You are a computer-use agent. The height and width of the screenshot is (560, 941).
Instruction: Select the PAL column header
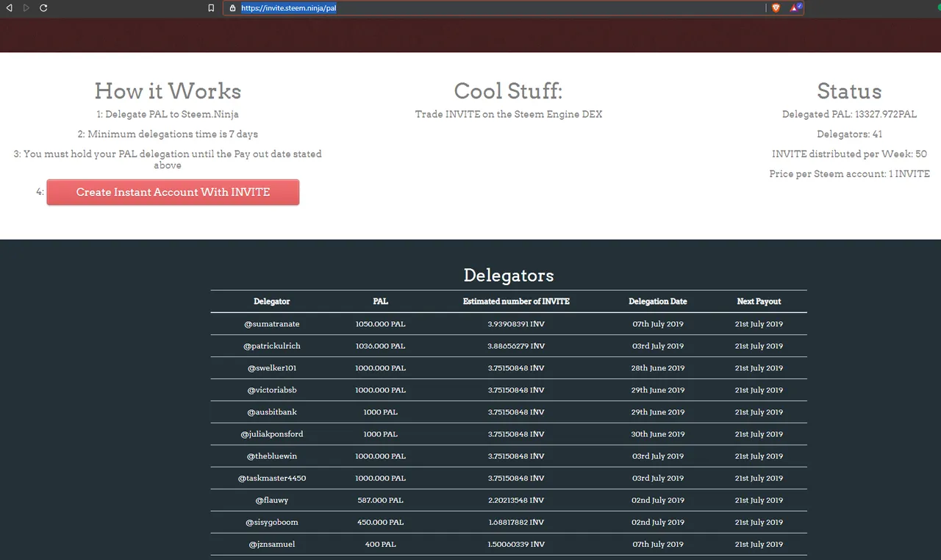pos(381,301)
